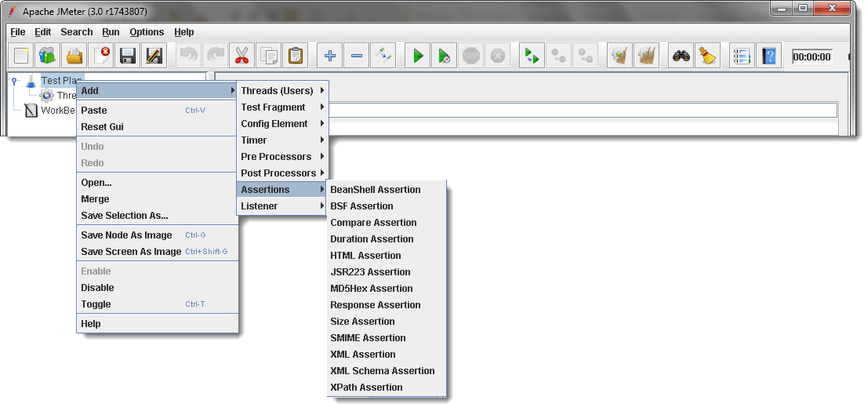Expand Config Element submenu
The width and height of the screenshot is (868, 404).
283,124
